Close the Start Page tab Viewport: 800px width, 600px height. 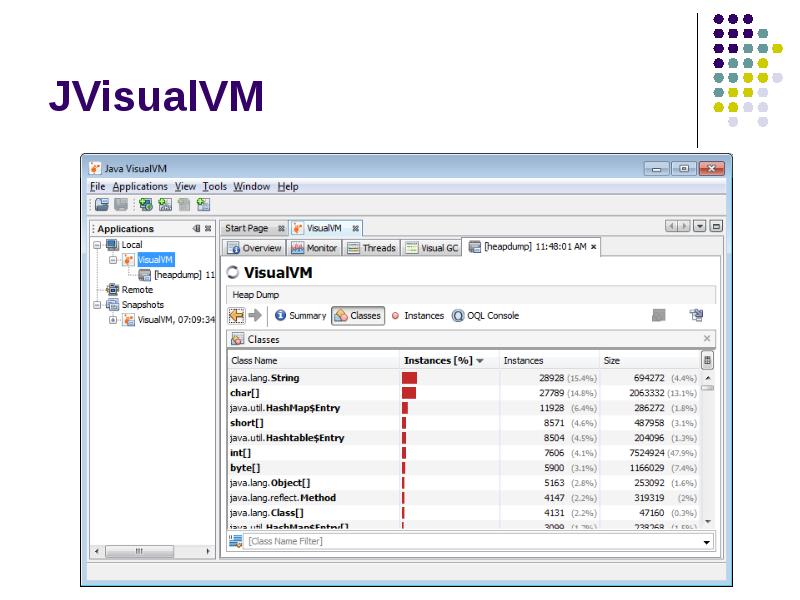pos(281,228)
